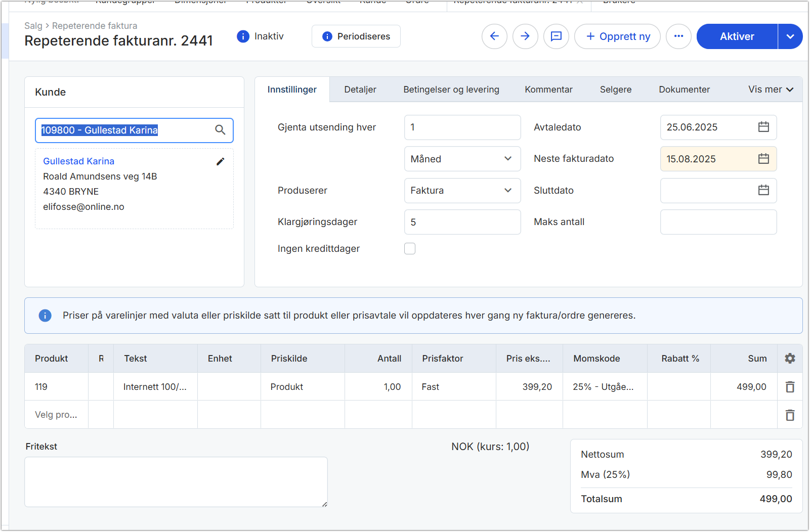Expand Vis mer tabs

(771, 90)
